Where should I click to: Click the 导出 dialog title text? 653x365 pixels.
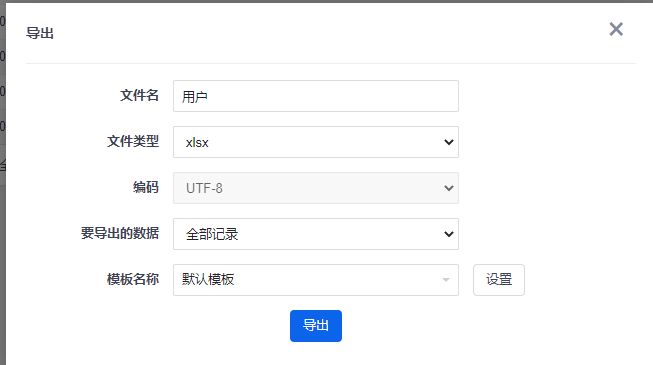[x=40, y=33]
